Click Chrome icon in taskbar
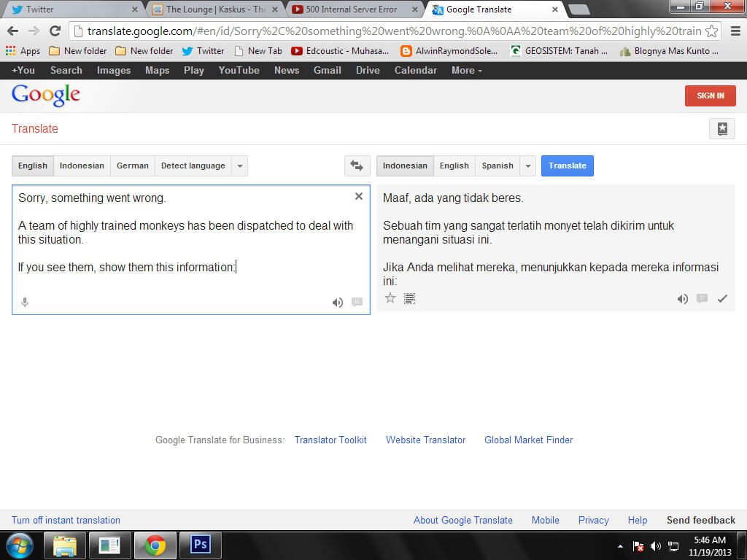This screenshot has height=560, width=747. pyautogui.click(x=155, y=545)
